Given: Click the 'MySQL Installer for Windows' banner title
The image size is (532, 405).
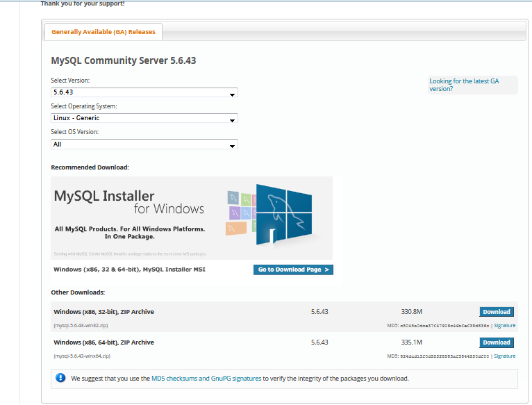Looking at the screenshot, I should tap(128, 202).
